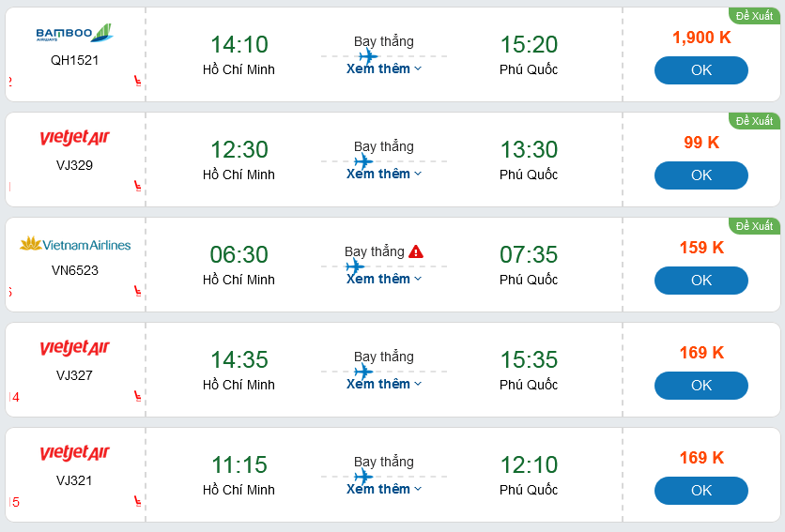This screenshot has width=785, height=532.
Task: Click the Vietjet Air logo for VJ329
Action: click(75, 139)
